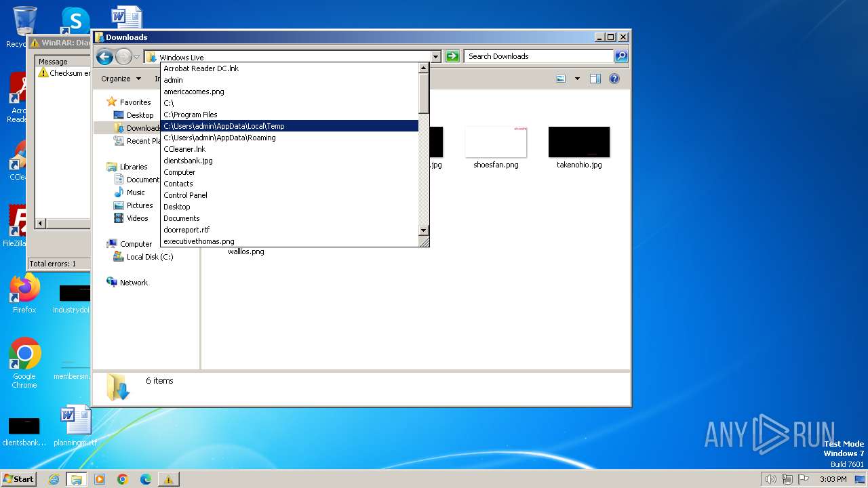Click the taskbar clock 3:03 PM
Viewport: 868px width, 488px height.
pos(833,479)
